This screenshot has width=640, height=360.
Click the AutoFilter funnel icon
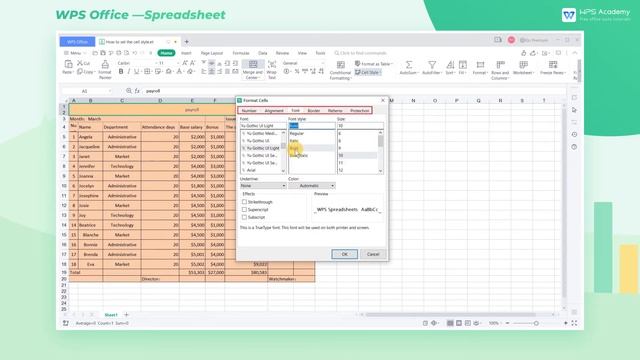pyautogui.click(x=431, y=64)
